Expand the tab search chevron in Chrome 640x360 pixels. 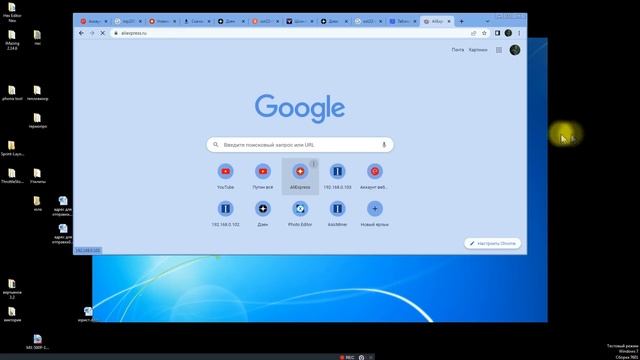487,21
